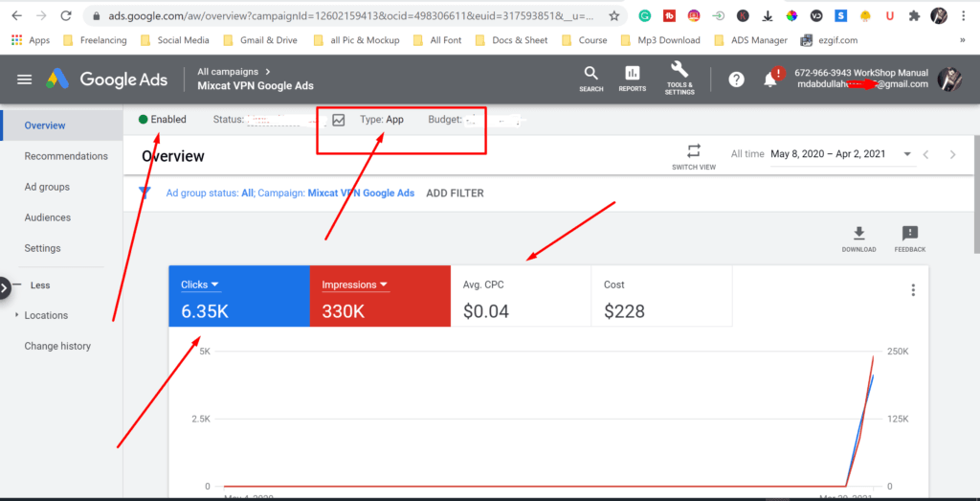Open the Impressions metric dropdown
Image resolution: width=980 pixels, height=501 pixels.
tap(355, 285)
